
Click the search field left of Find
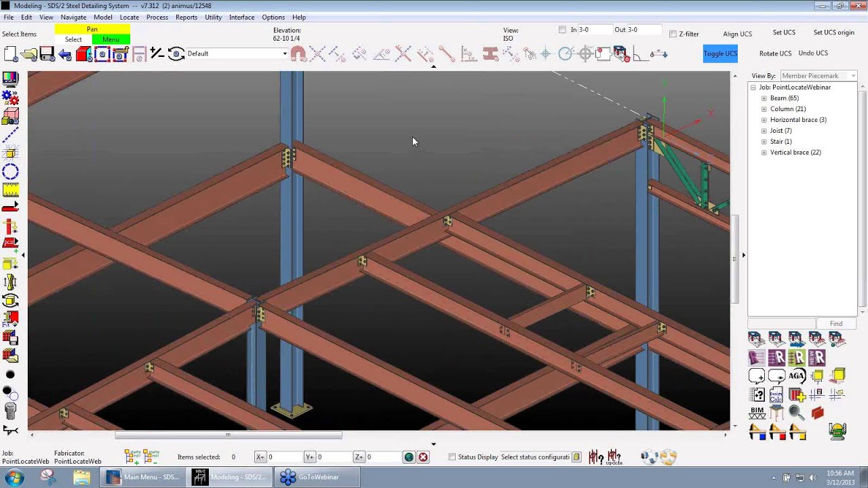[x=781, y=324]
